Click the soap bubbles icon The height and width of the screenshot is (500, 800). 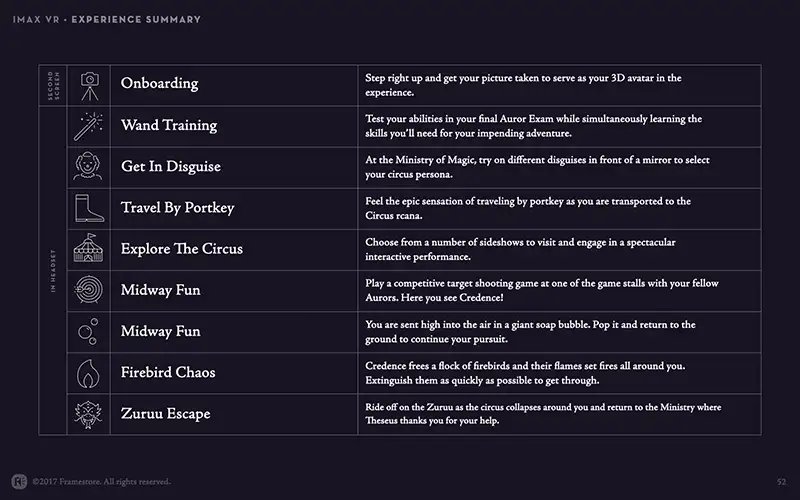click(88, 331)
